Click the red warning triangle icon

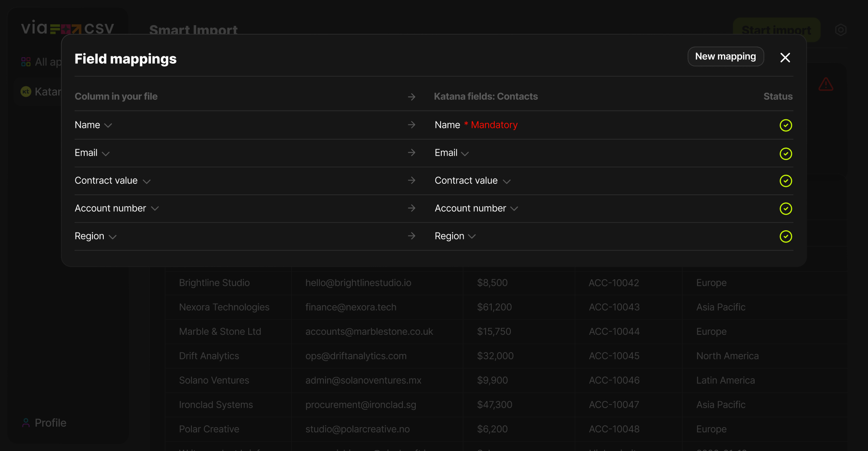(x=825, y=84)
